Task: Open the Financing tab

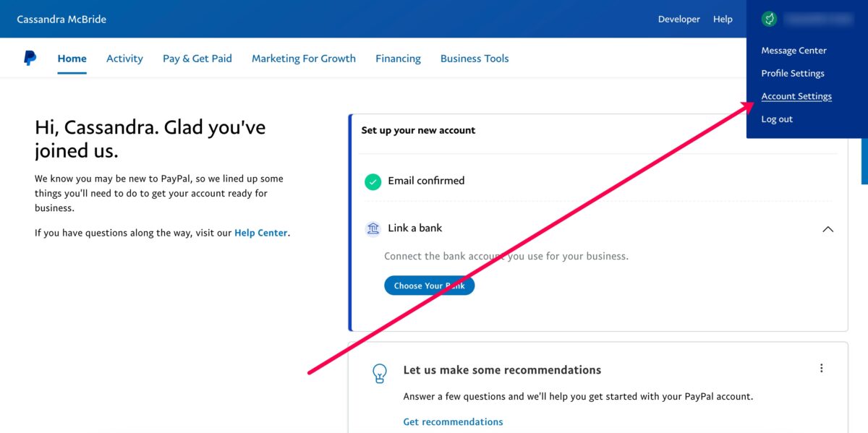Action: [x=398, y=59]
